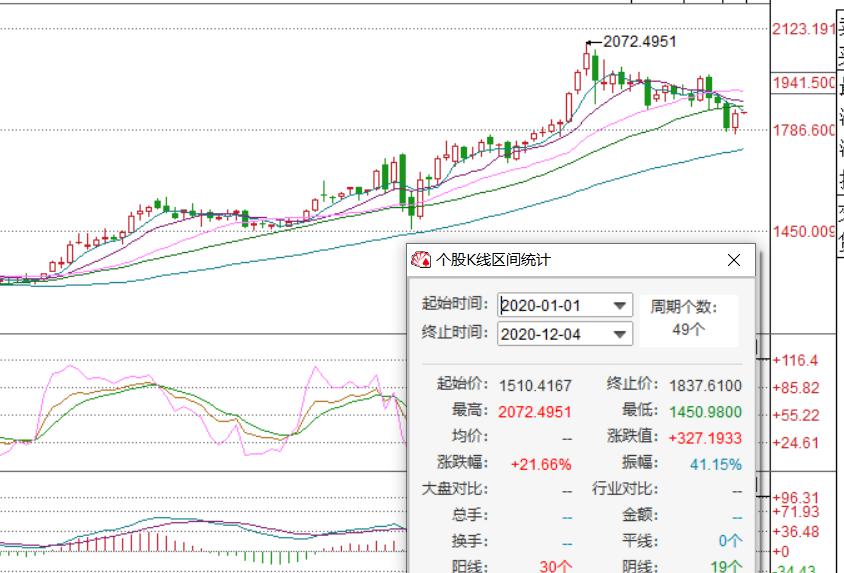Viewport: 844px width, 573px height.
Task: Click the 周期个数 49个 period count box
Action: click(689, 319)
